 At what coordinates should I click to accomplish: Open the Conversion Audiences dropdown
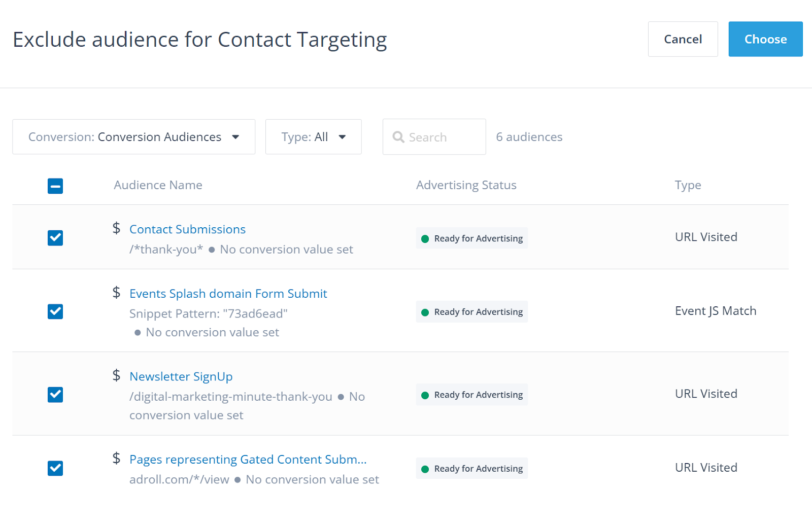coord(133,137)
